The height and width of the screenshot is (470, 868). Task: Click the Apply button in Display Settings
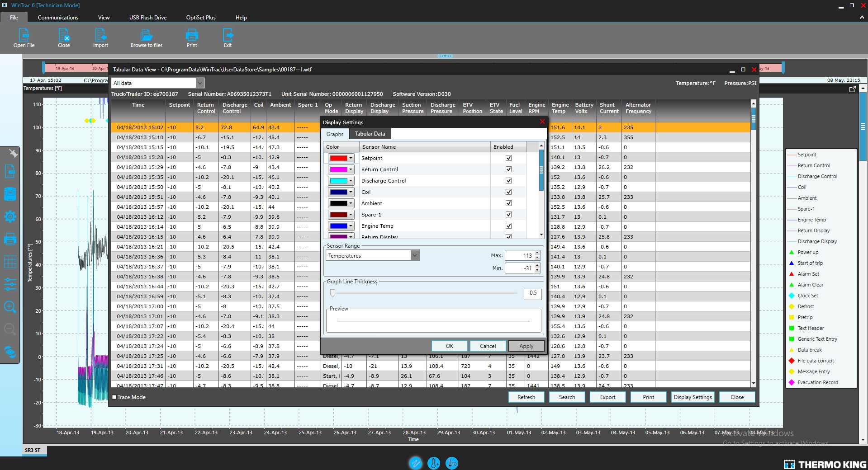(525, 346)
